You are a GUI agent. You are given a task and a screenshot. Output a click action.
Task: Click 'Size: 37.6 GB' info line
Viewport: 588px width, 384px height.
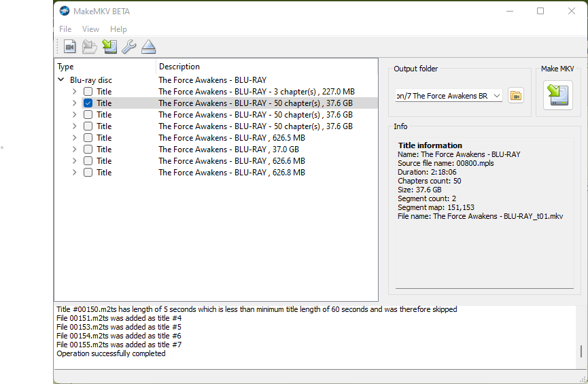coord(419,190)
